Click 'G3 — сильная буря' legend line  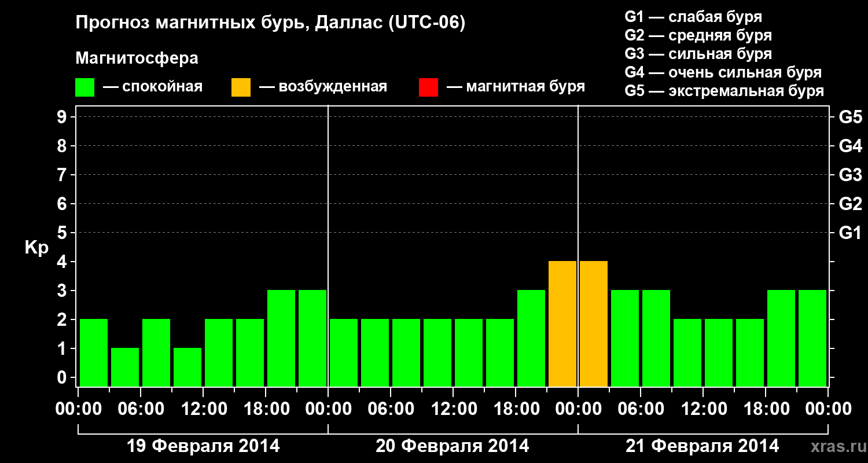698,54
